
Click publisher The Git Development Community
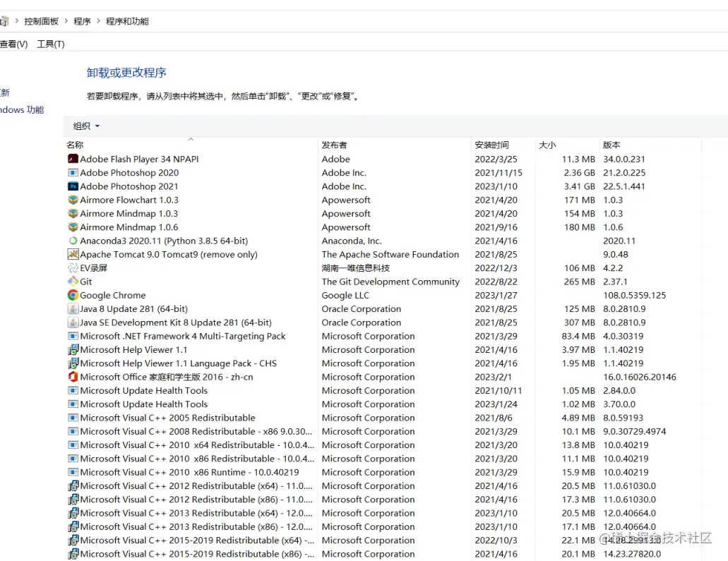(x=390, y=282)
